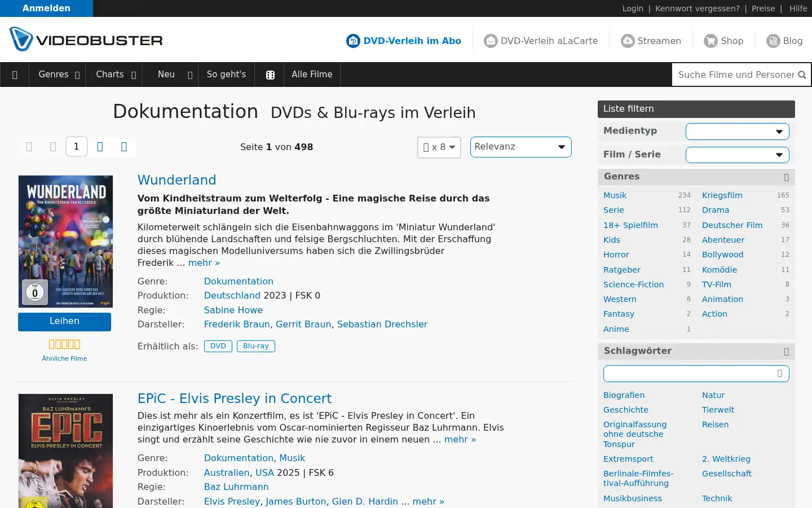Open EPiC - Elvis Presley in Concert title
This screenshot has width=812, height=508.
tap(235, 398)
